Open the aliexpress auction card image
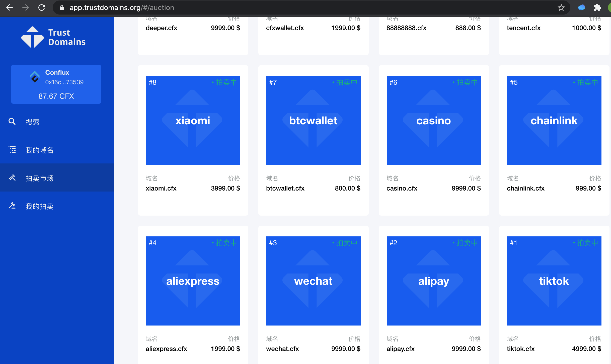The width and height of the screenshot is (611, 364). click(x=193, y=281)
